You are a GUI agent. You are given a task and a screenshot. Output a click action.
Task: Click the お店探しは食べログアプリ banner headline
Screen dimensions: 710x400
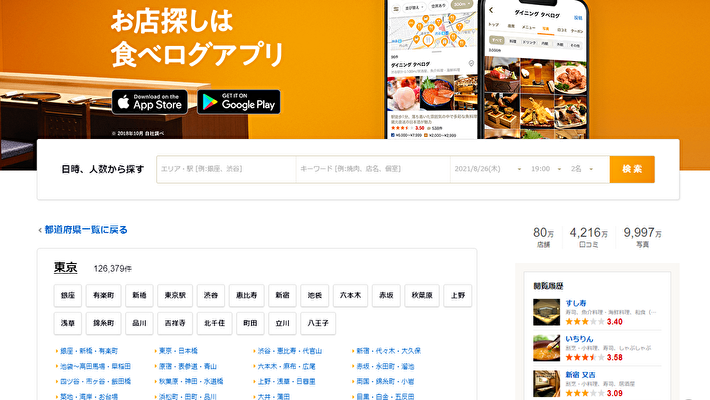pos(197,39)
